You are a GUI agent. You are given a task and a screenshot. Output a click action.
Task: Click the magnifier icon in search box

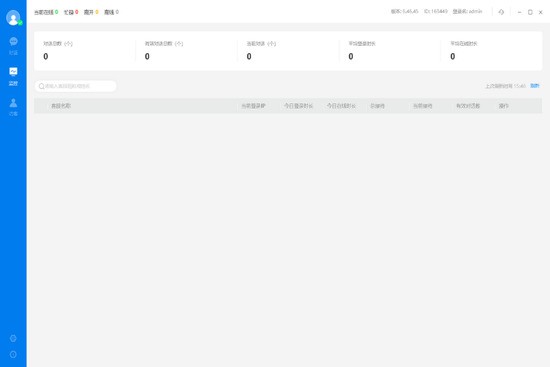click(x=41, y=86)
